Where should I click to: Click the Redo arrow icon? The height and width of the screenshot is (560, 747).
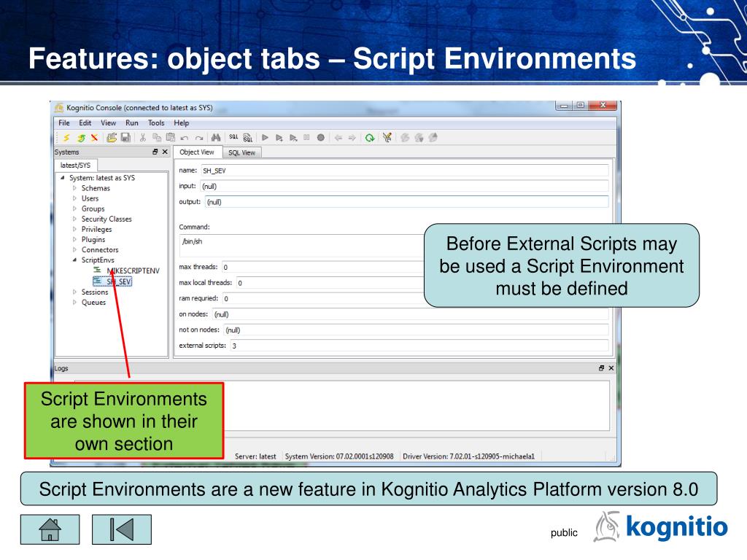point(199,138)
